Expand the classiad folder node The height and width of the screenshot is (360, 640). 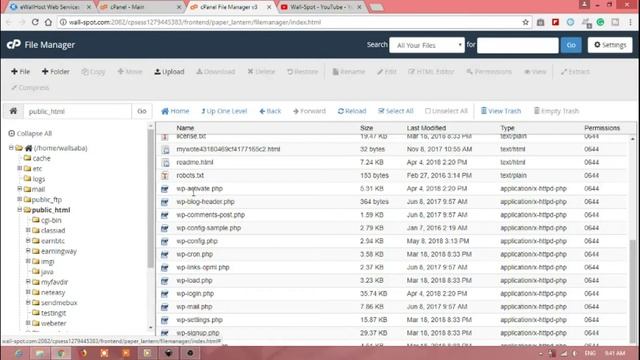coord(28,230)
